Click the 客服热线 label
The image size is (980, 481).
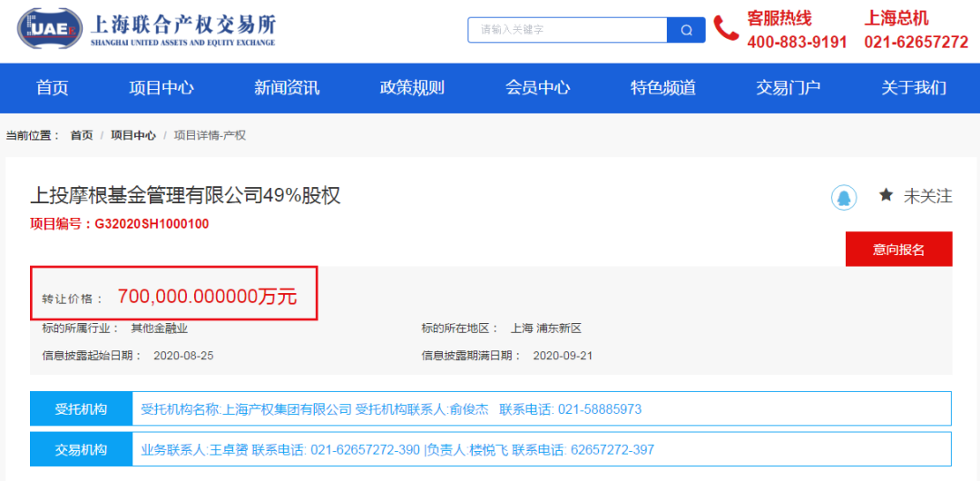point(779,17)
